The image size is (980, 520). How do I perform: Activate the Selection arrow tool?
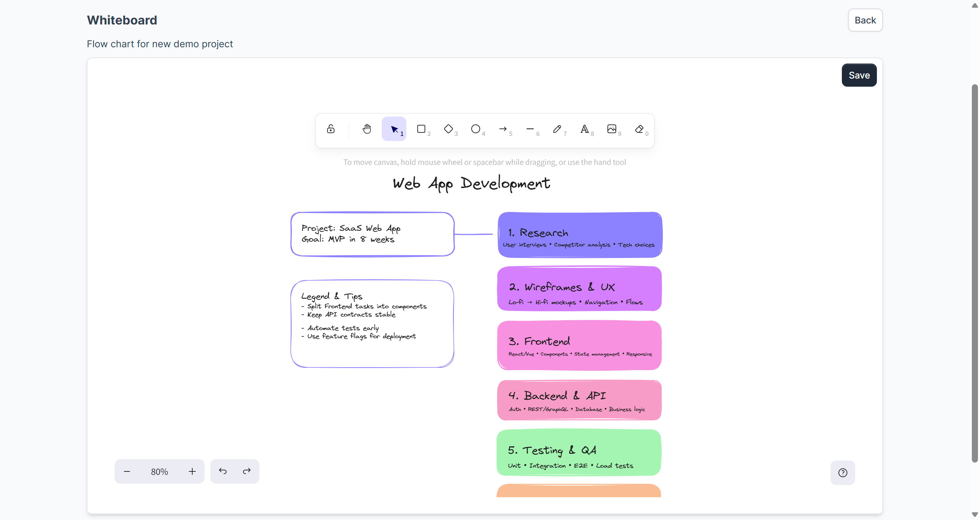[x=394, y=129]
